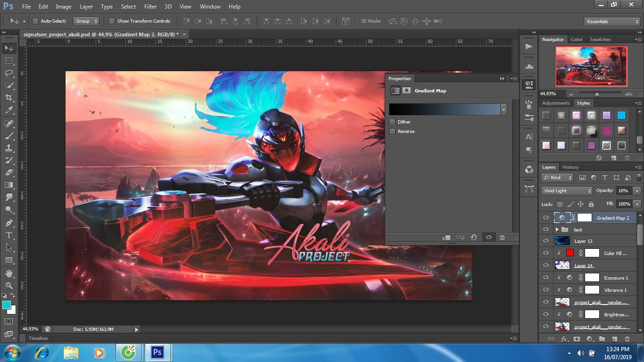Delete layer with Layers trash icon

(x=627, y=338)
